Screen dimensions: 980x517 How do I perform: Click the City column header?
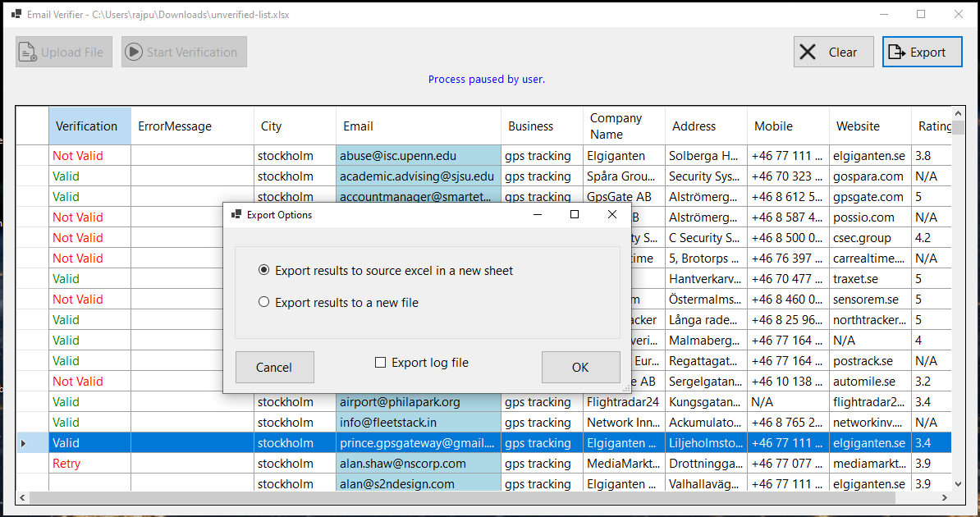[295, 126]
